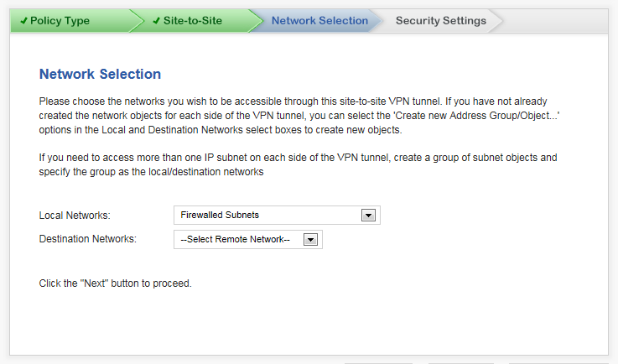Select the Firewalled Subnets combo box text
The width and height of the screenshot is (618, 364).
click(x=220, y=215)
